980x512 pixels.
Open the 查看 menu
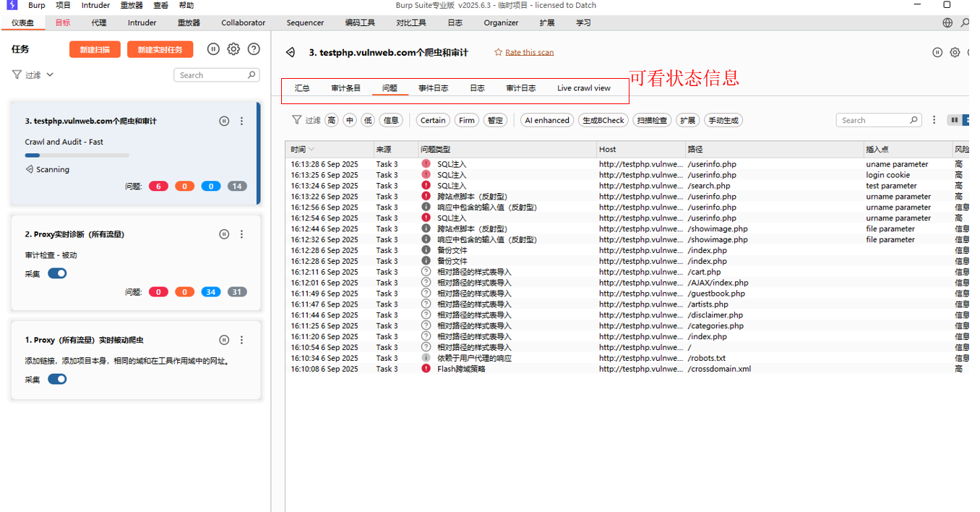(x=160, y=5)
